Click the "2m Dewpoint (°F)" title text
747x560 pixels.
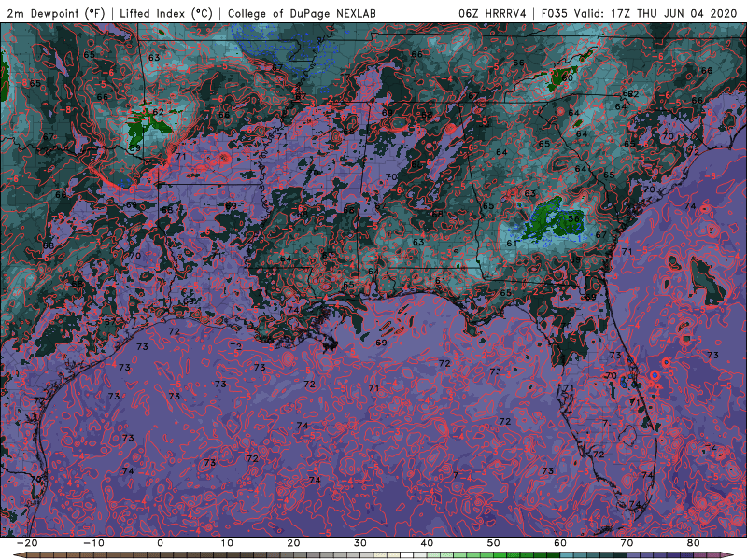click(x=56, y=13)
